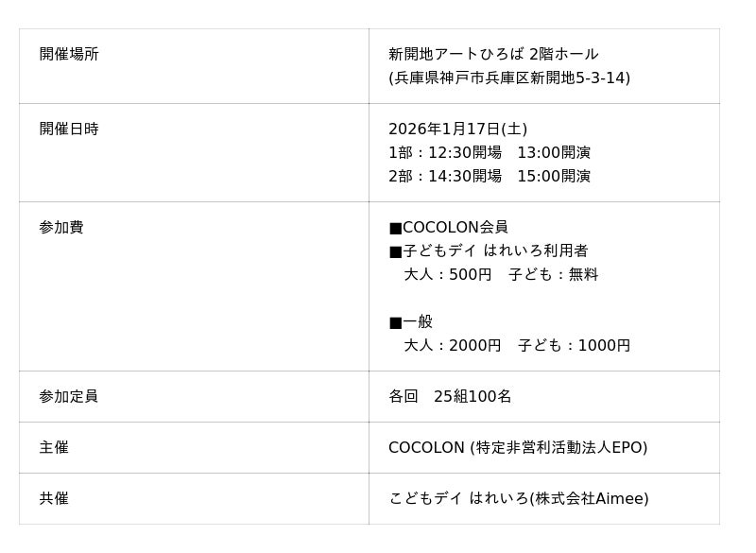Image resolution: width=756 pixels, height=553 pixels.
Task: Click the 参加定員 row label
Action: [x=69, y=396]
